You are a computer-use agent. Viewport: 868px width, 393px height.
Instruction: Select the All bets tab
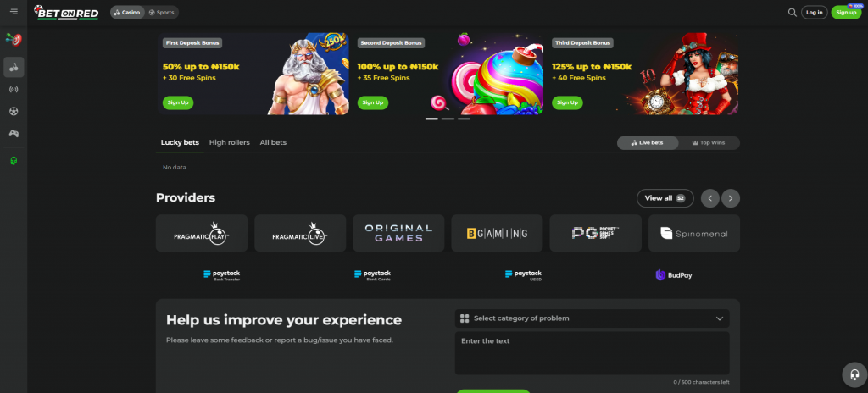pyautogui.click(x=273, y=142)
